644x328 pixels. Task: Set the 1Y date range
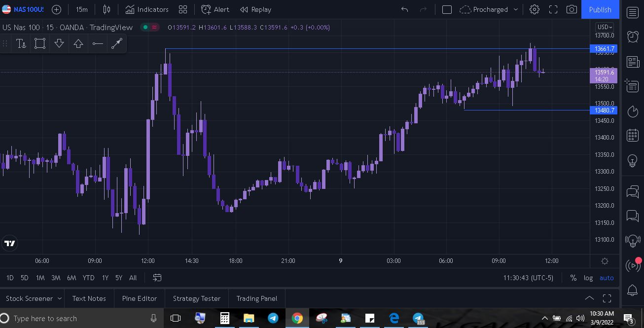click(x=105, y=278)
